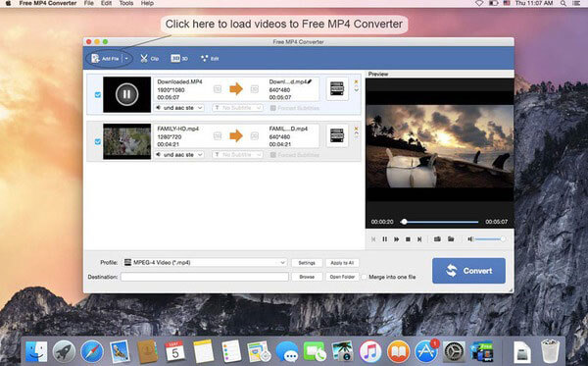Pause the preview playback
The image size is (588, 366).
click(385, 239)
